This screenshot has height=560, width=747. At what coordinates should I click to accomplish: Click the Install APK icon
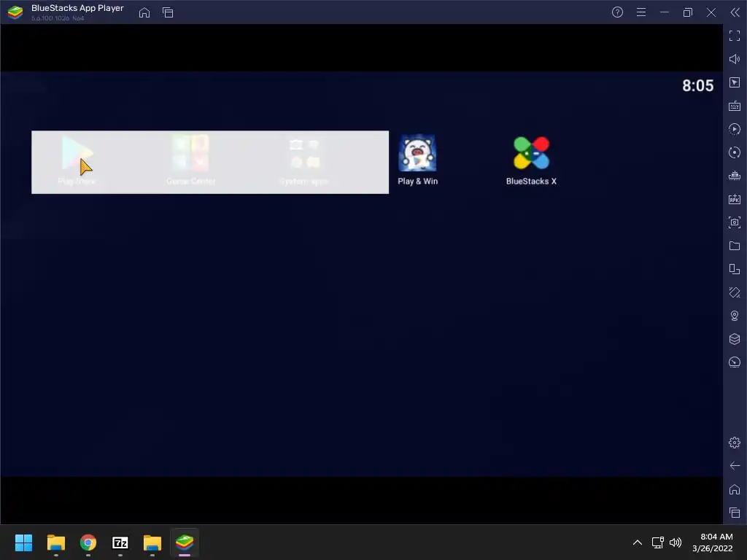[x=735, y=199]
